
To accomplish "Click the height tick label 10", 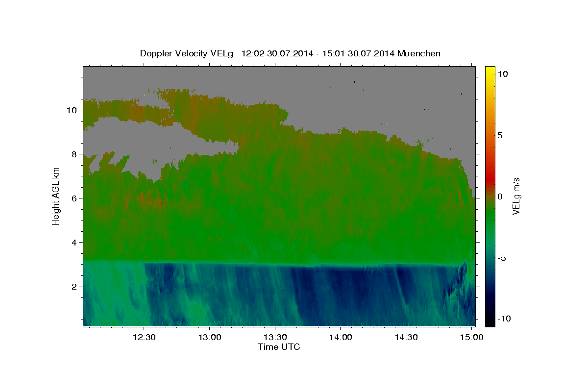I will click(73, 110).
